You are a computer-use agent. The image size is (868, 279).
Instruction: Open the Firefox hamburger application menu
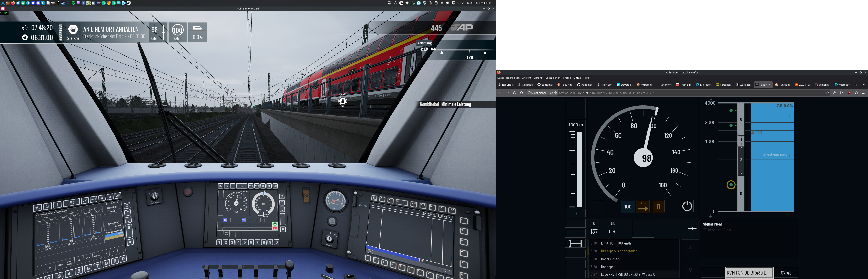[x=863, y=93]
